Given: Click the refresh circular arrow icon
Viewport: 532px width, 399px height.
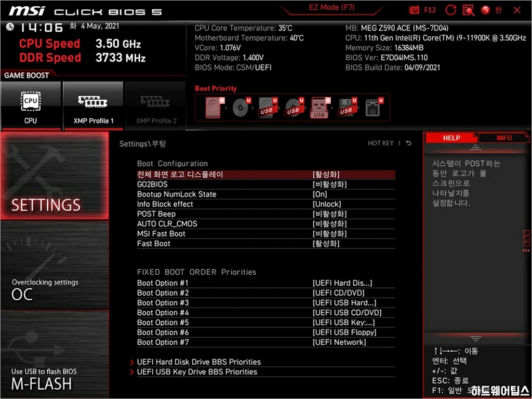Looking at the screenshot, I should (450, 10).
